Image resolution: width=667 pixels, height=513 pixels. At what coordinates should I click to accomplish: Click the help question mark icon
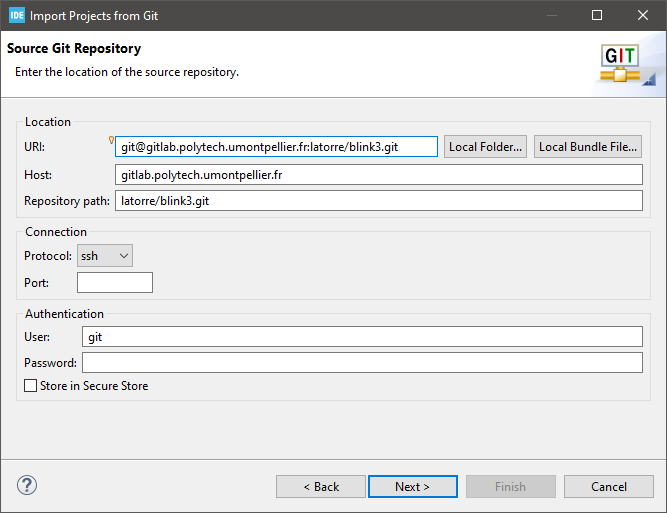point(27,485)
